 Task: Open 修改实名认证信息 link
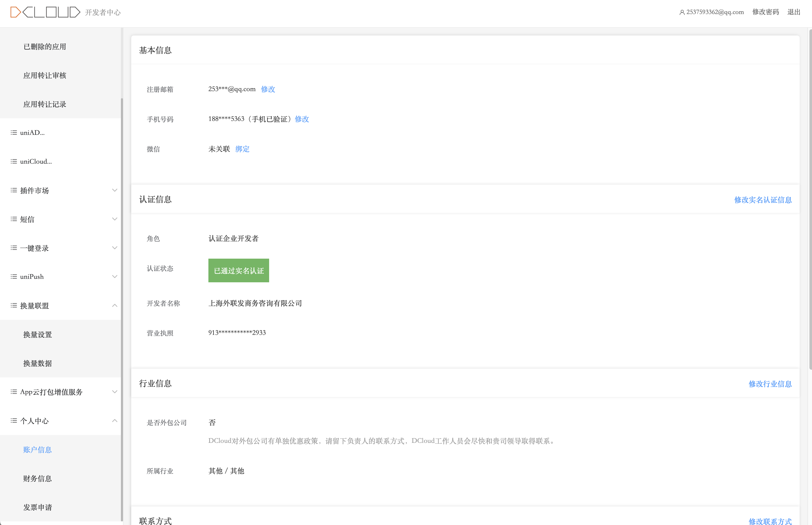(x=763, y=200)
